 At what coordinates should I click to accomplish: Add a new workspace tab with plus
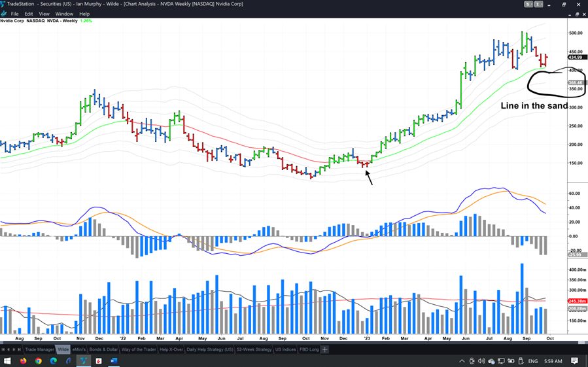pyautogui.click(x=324, y=349)
